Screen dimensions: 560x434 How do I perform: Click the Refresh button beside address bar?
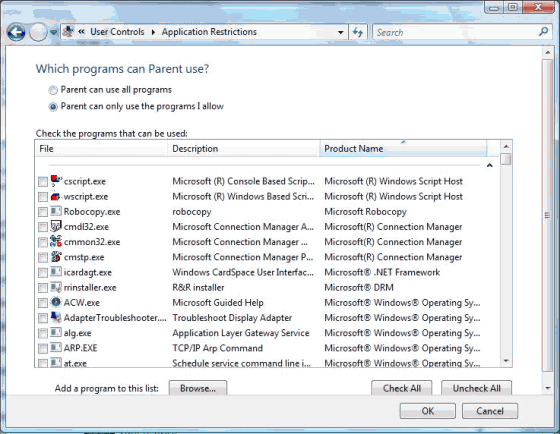click(x=358, y=33)
